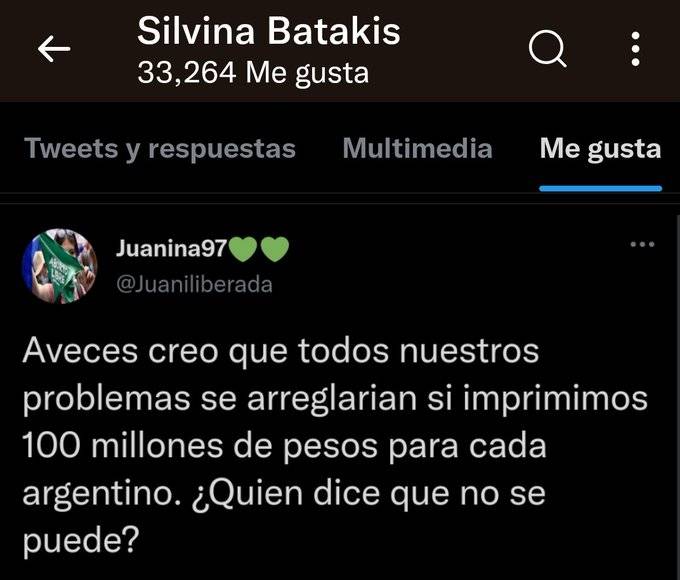Open the tweet's horizontal three-dot options
Viewport: 680px width, 580px height.
click(x=642, y=244)
